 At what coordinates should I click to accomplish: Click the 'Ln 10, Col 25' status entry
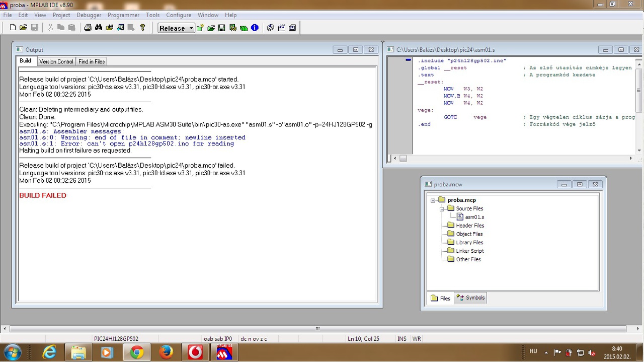point(363,339)
